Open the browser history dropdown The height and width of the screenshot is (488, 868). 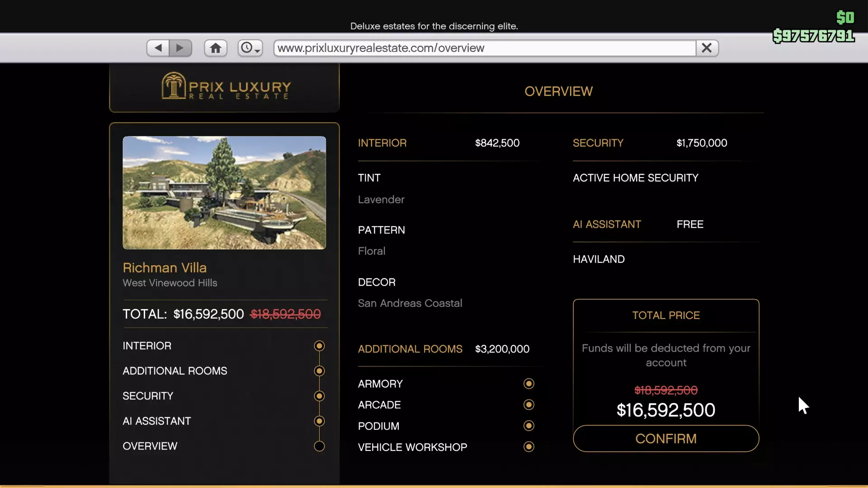coord(250,48)
